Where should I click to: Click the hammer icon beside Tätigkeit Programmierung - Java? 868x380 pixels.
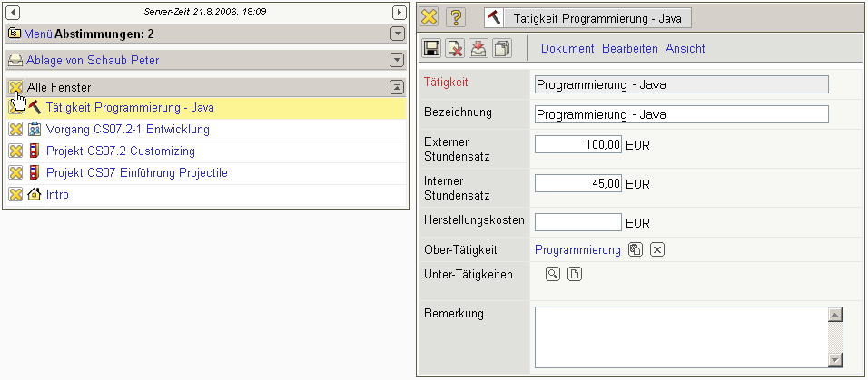[x=35, y=107]
